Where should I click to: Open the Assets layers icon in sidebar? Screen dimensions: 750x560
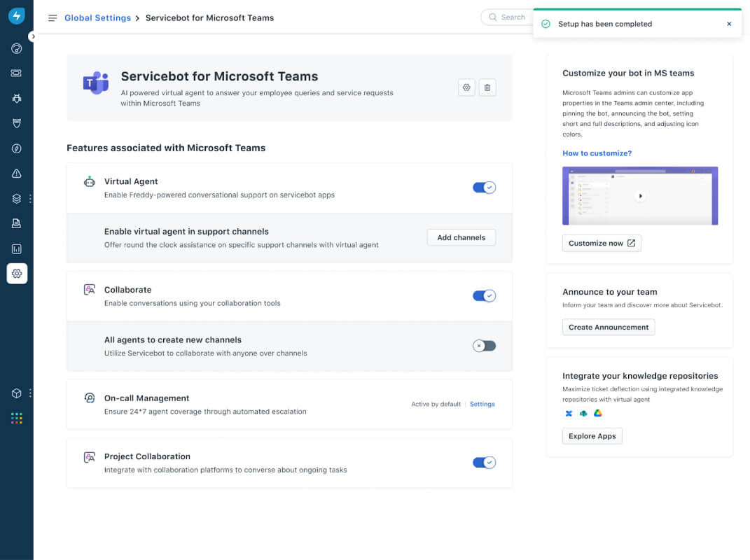17,199
